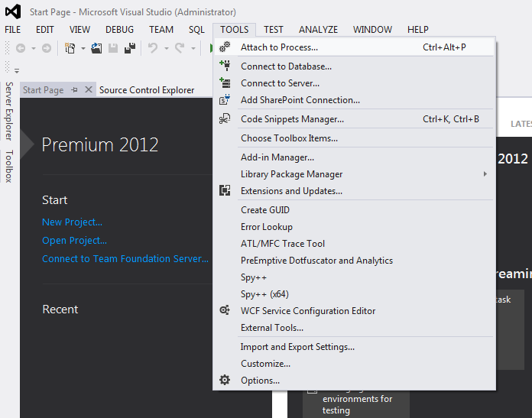Choose Customize... menu entry
Screen dimensions: 532x418
click(354, 364)
